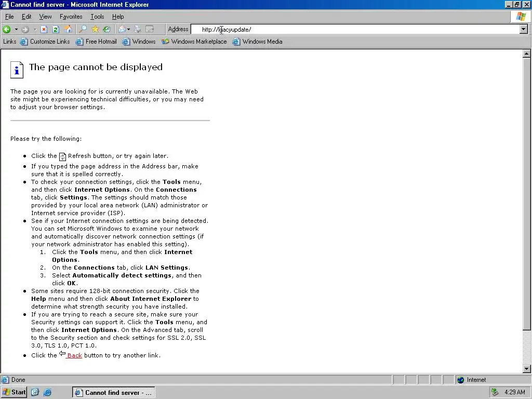Click the Done status bar text
Image resolution: width=532 pixels, height=399 pixels.
(18, 380)
